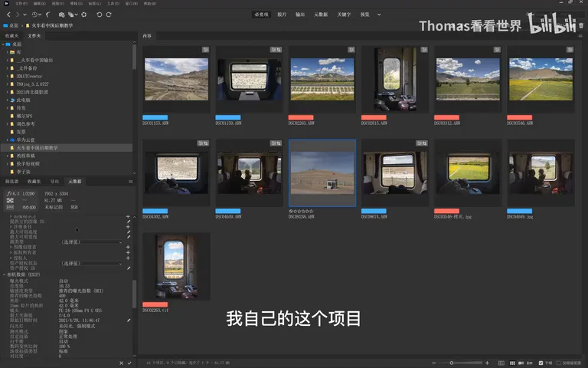Rotate 90 degrees counterclockwise
The image size is (588, 368).
click(99, 15)
